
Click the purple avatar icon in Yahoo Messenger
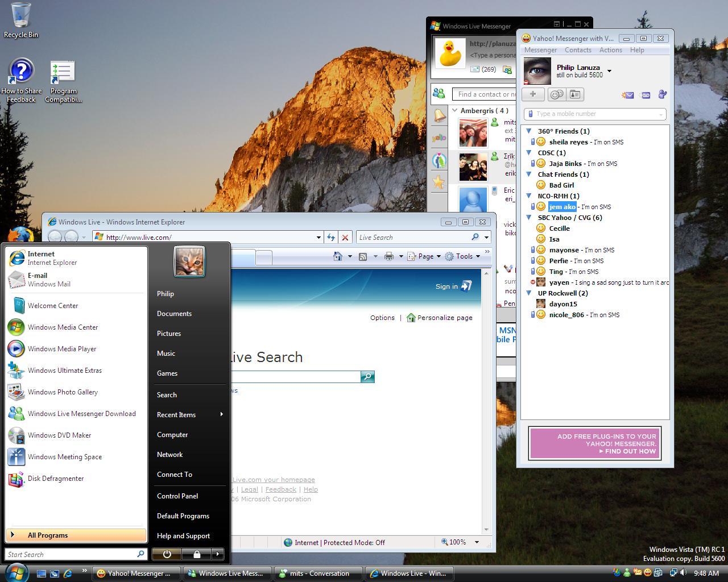pos(662,94)
